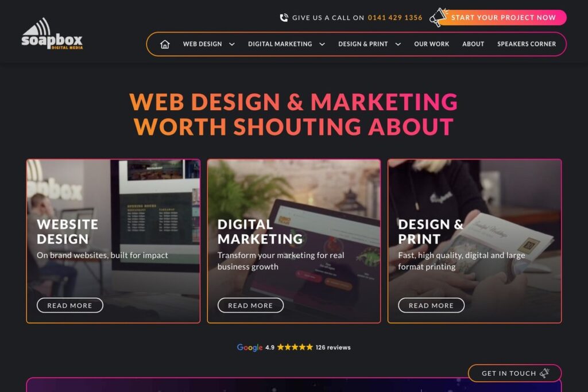
Task: Expand the Design & Print dropdown chevron
Action: click(x=398, y=44)
